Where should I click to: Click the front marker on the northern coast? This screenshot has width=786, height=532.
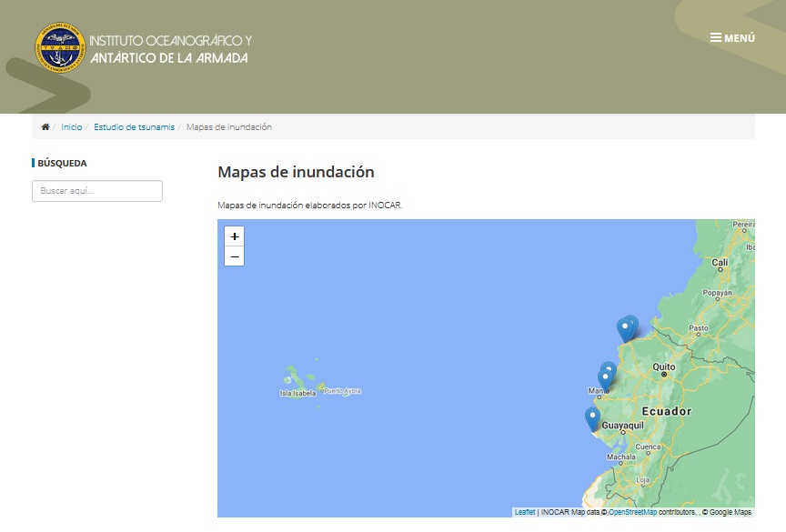pos(624,328)
